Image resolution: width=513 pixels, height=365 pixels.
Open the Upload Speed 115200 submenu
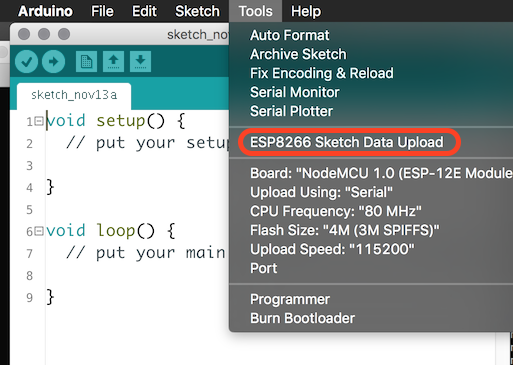(332, 249)
